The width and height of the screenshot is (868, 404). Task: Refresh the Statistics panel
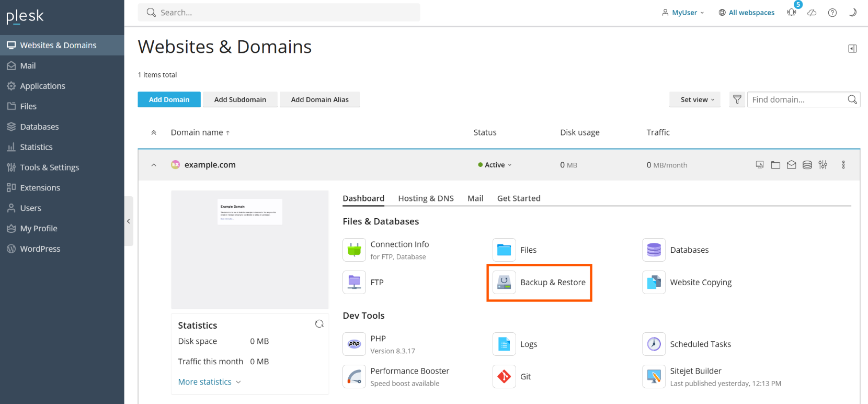tap(319, 324)
